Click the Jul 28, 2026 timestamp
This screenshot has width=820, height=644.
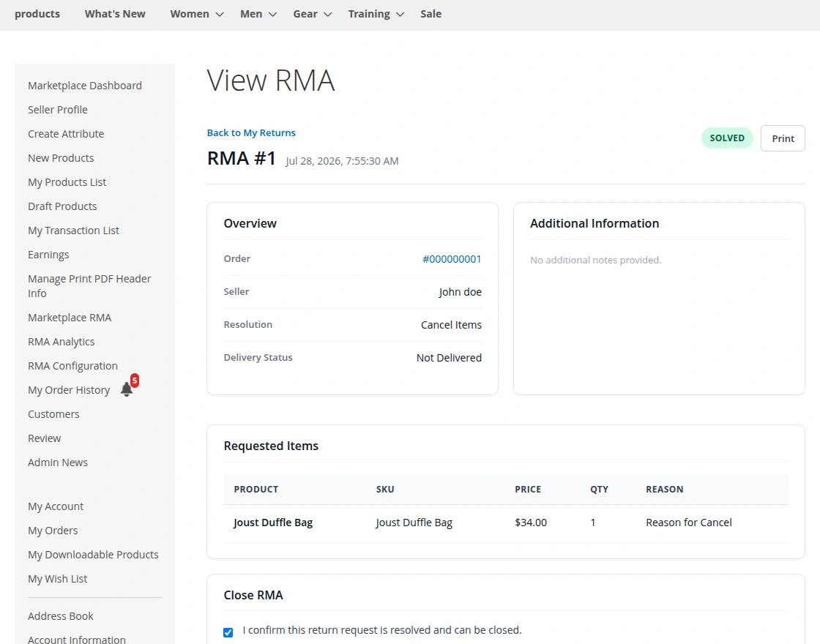tap(342, 161)
